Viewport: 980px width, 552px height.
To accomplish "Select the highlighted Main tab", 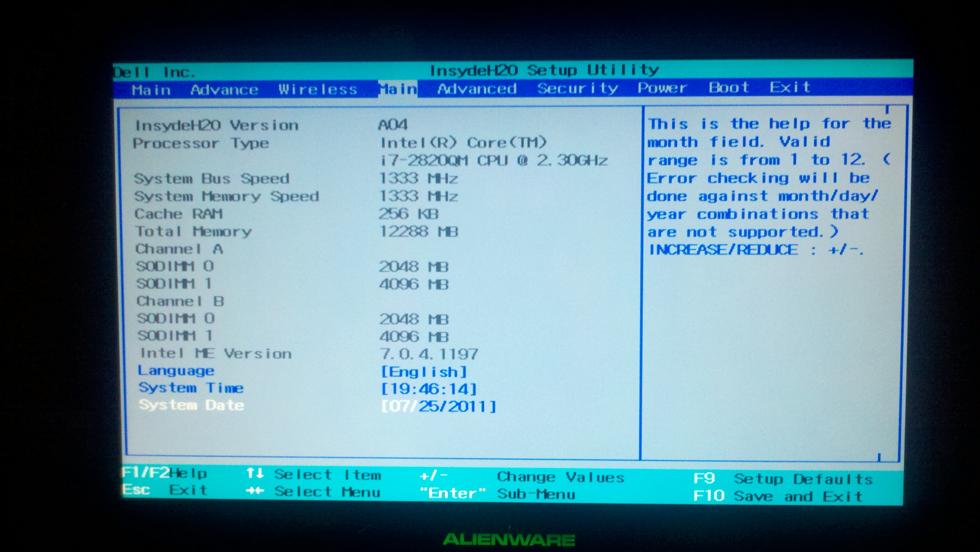I will pyautogui.click(x=398, y=89).
